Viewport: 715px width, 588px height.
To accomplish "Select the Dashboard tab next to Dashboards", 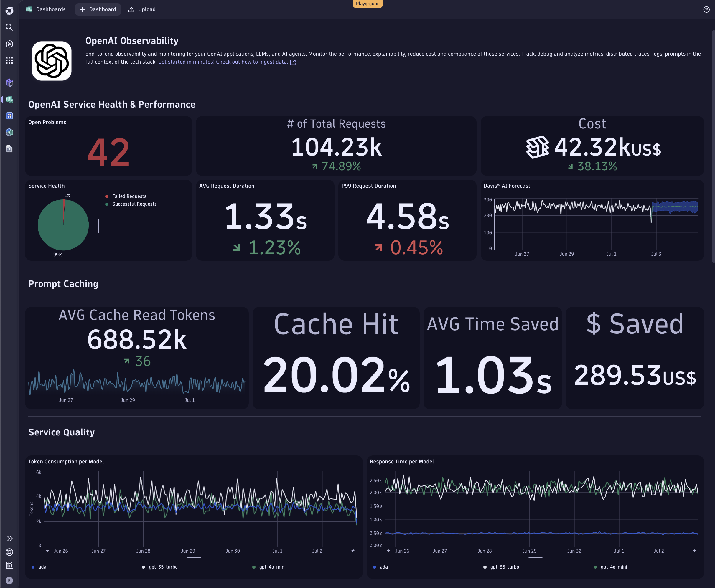I will coord(98,9).
